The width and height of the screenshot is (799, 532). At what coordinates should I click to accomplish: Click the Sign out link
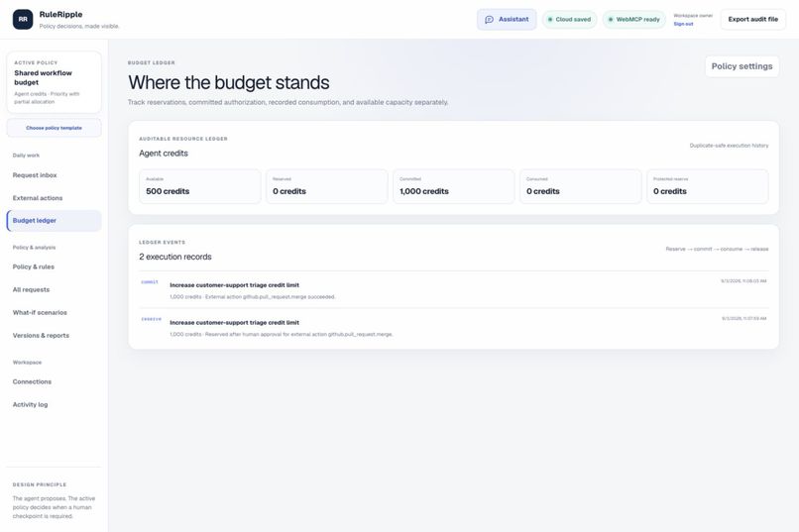coord(683,24)
